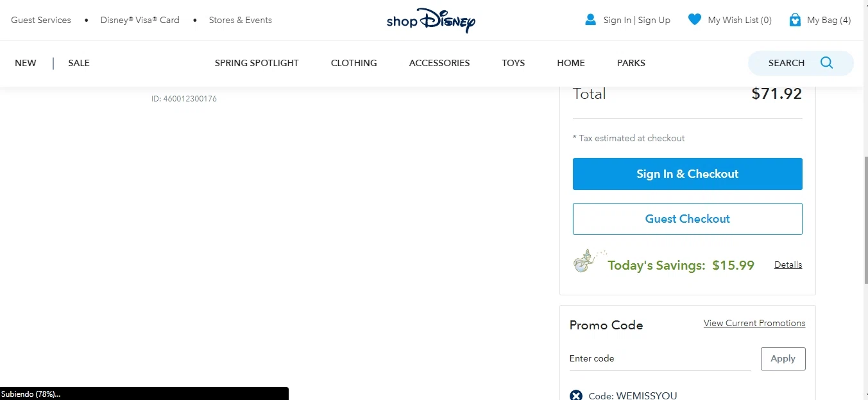The height and width of the screenshot is (400, 868).
Task: Click the heart wish list icon
Action: [x=694, y=20]
